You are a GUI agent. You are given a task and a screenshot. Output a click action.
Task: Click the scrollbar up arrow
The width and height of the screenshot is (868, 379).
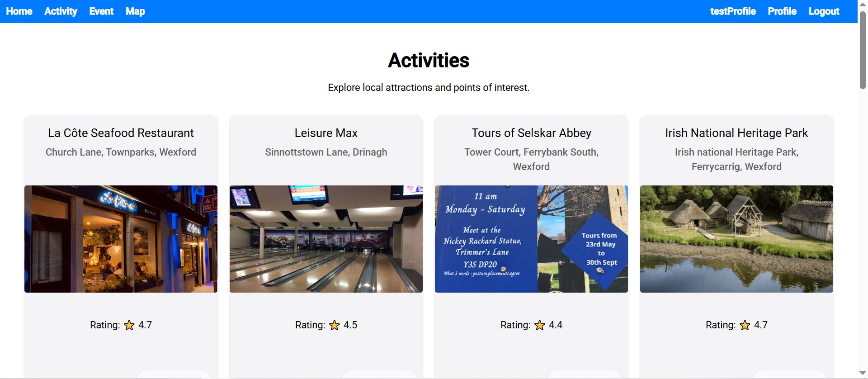click(x=863, y=4)
